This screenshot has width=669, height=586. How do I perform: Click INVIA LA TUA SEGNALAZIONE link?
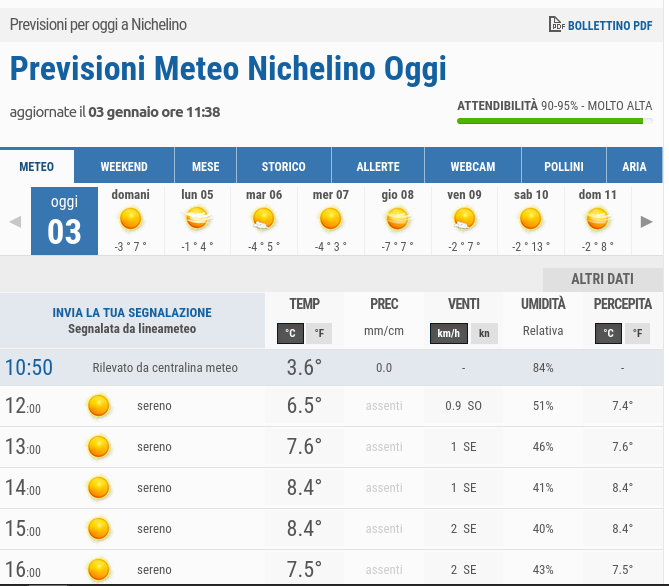[132, 313]
